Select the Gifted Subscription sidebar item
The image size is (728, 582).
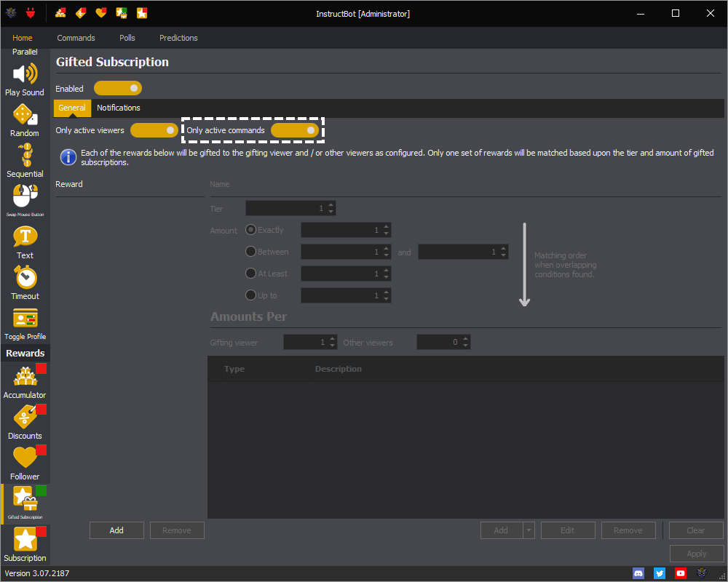coord(25,503)
